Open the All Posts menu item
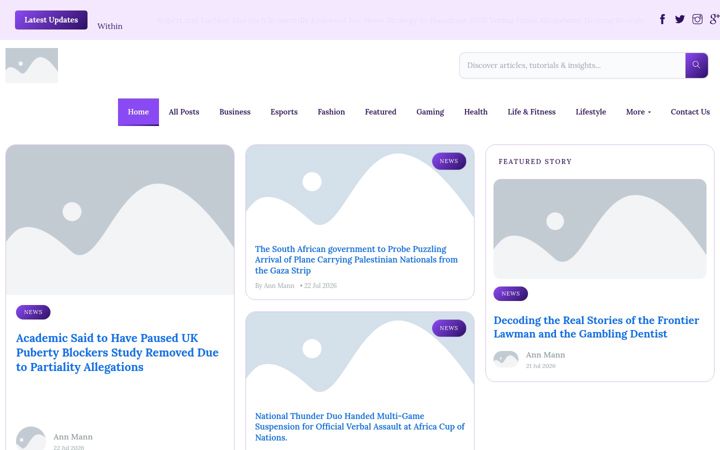This screenshot has height=450, width=720. (x=184, y=112)
